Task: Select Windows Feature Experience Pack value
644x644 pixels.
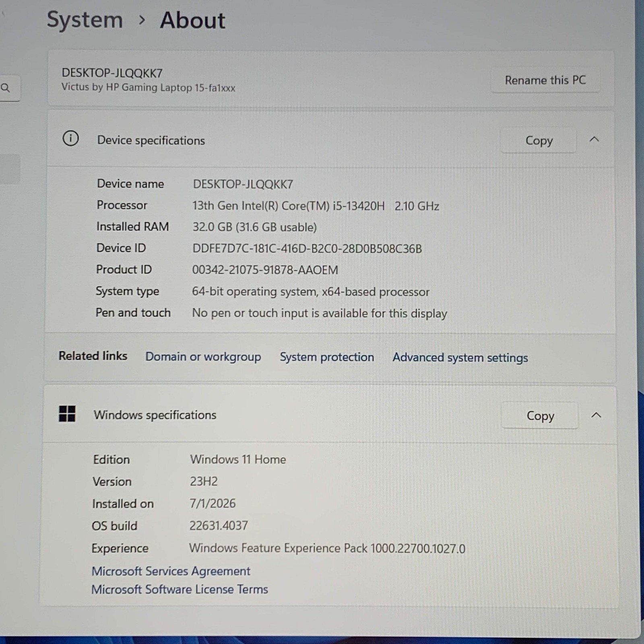Action: 327,548
